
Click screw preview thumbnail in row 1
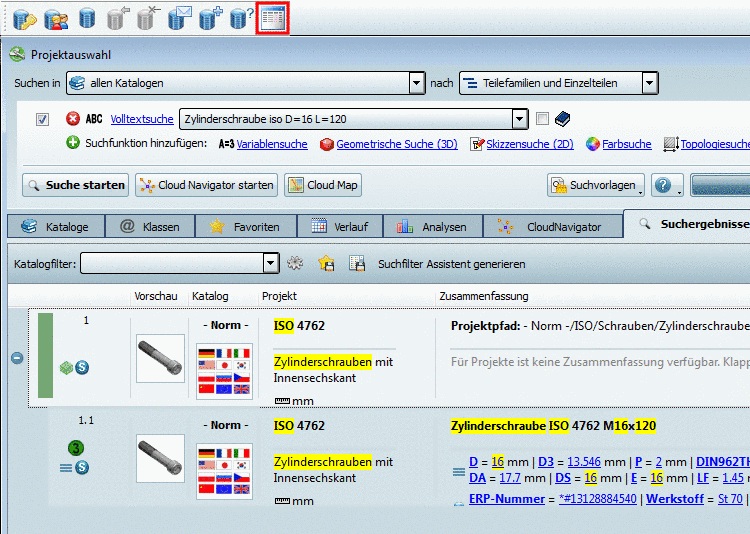click(160, 358)
